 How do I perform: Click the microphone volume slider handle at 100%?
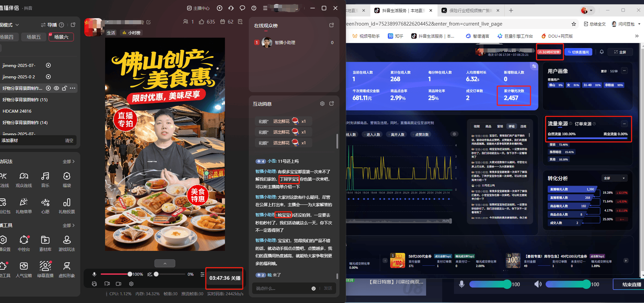(x=130, y=274)
